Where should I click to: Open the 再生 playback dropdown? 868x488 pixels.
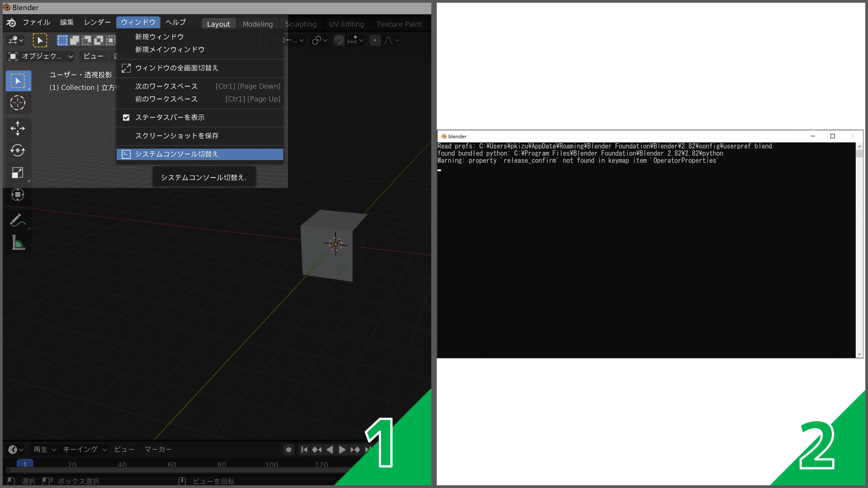click(44, 449)
